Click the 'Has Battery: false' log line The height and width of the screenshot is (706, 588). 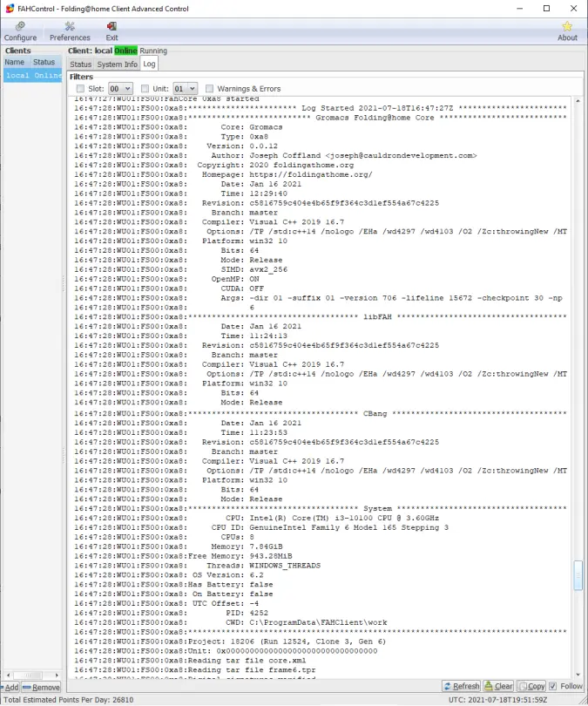[173, 584]
